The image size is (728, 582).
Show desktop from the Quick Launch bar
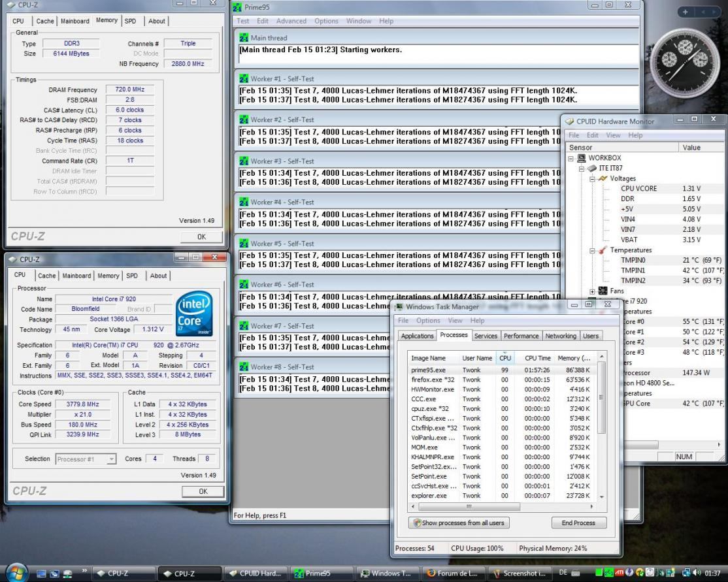point(41,574)
